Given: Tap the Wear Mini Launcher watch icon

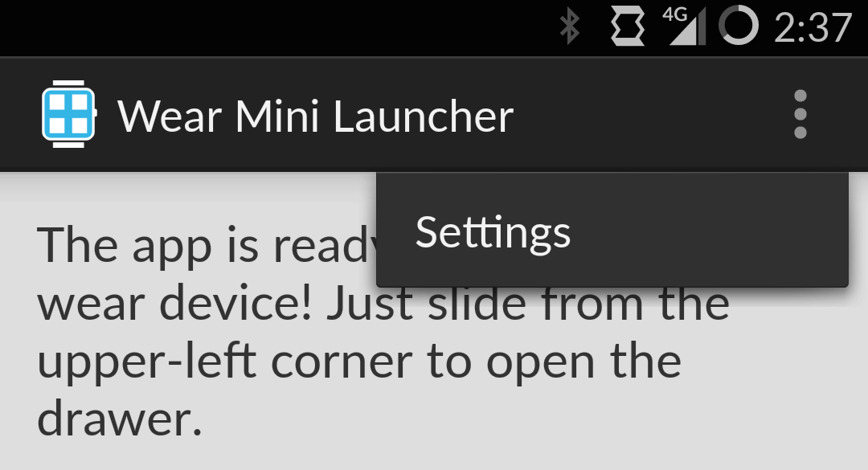Looking at the screenshot, I should tap(69, 114).
